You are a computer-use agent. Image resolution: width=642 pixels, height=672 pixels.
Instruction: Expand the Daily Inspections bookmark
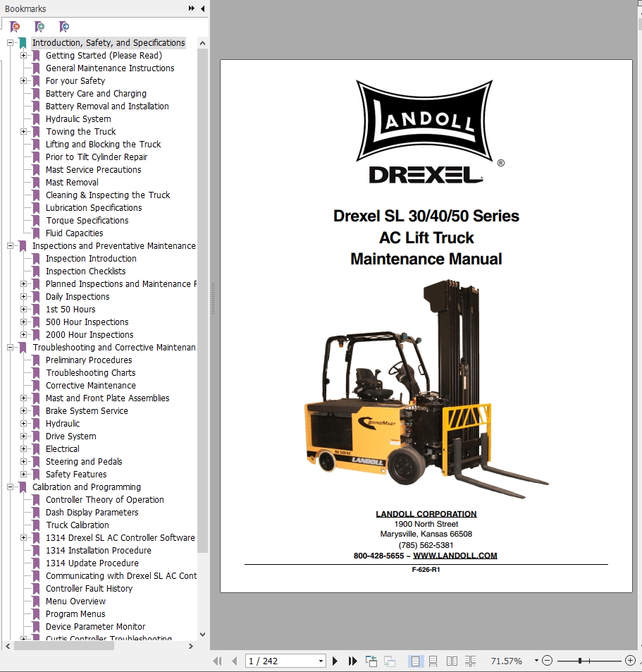coord(23,297)
